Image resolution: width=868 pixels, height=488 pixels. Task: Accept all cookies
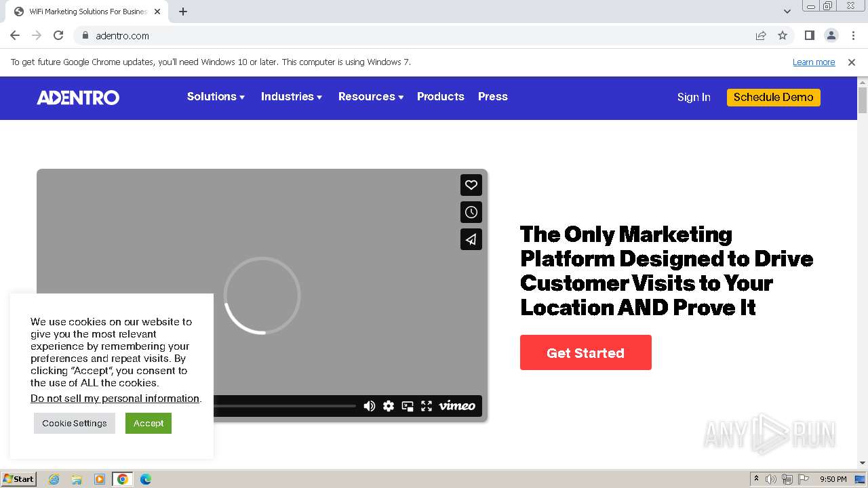tap(149, 423)
